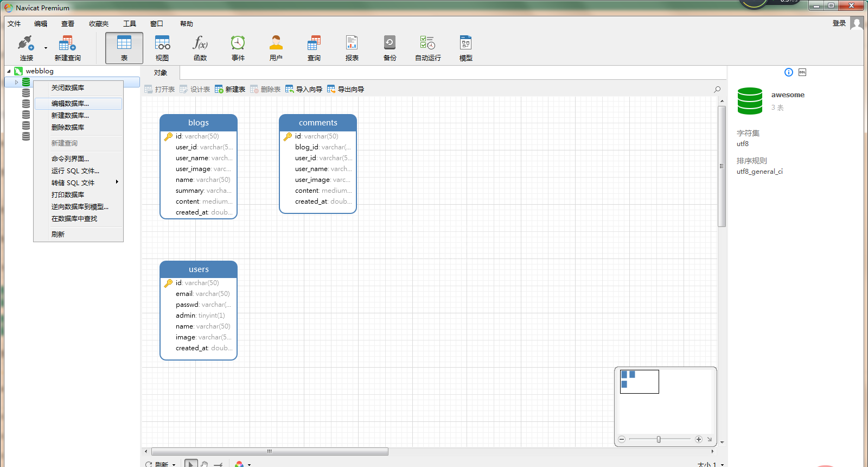Open the 连接 (Connection) tool
868x467 pixels.
tap(27, 48)
